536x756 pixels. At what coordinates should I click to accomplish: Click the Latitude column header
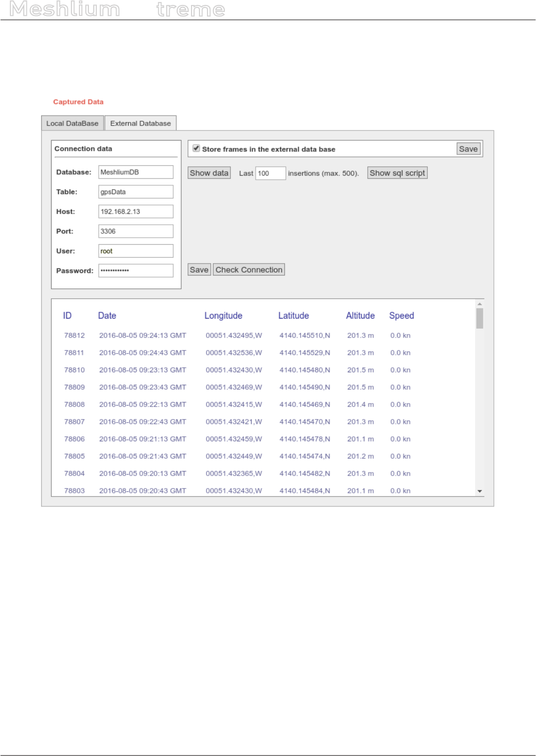tap(293, 316)
